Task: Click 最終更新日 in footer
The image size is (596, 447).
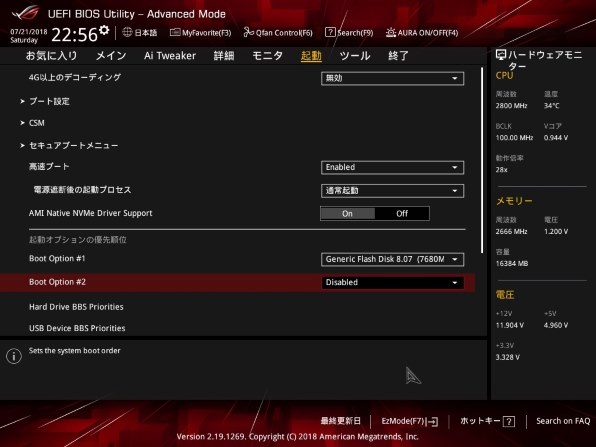Action: 341,421
